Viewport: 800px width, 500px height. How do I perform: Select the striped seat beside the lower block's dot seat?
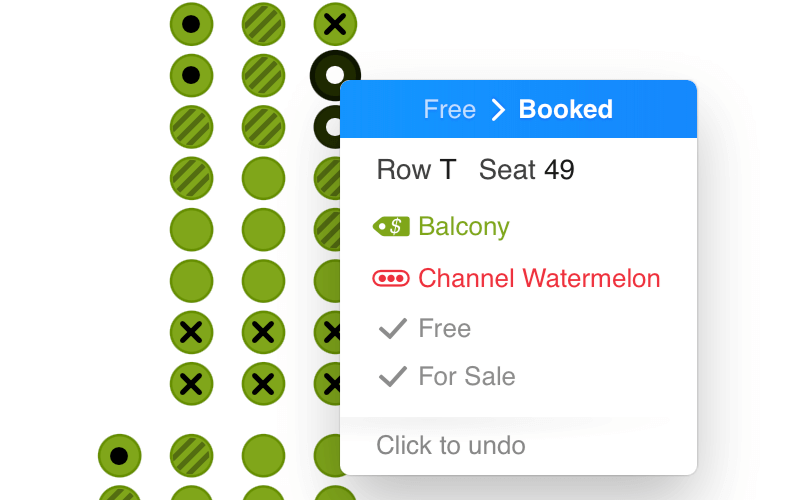[191, 456]
